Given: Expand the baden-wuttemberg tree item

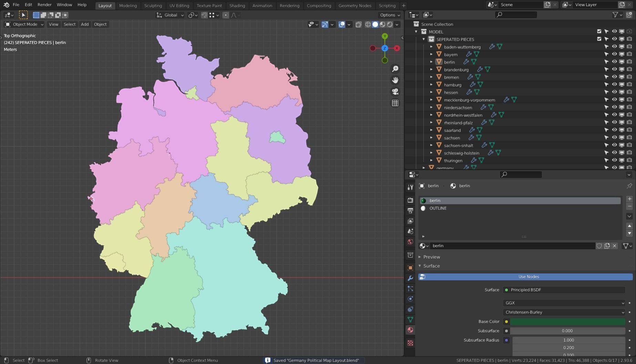Looking at the screenshot, I should click(x=431, y=46).
